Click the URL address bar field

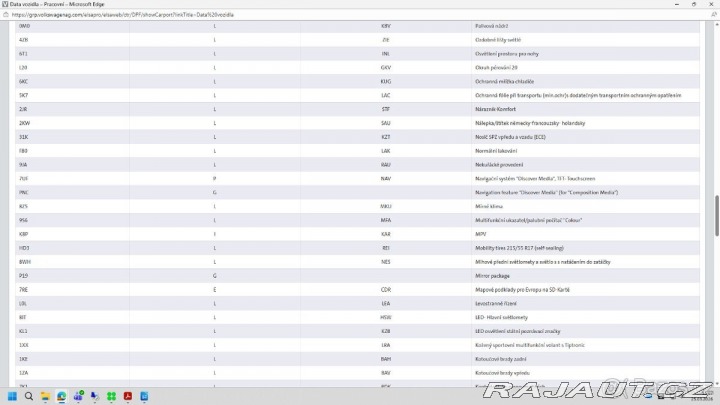point(300,15)
